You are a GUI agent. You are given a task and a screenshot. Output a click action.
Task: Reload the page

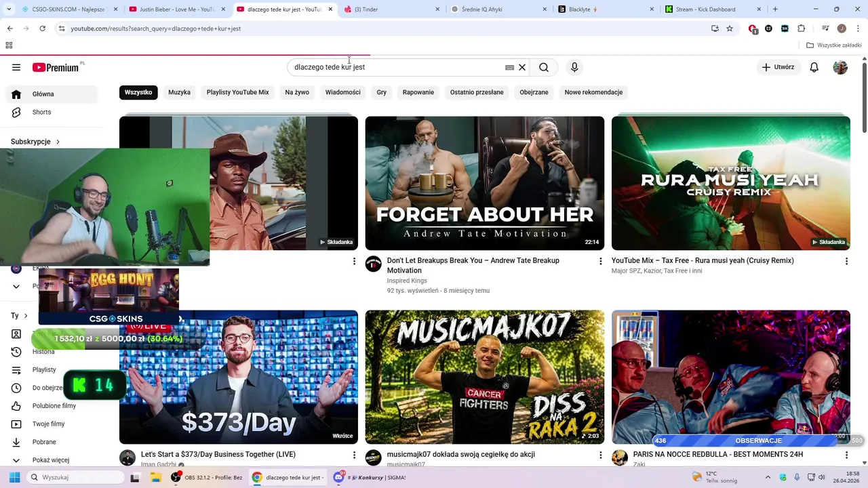coord(42,28)
